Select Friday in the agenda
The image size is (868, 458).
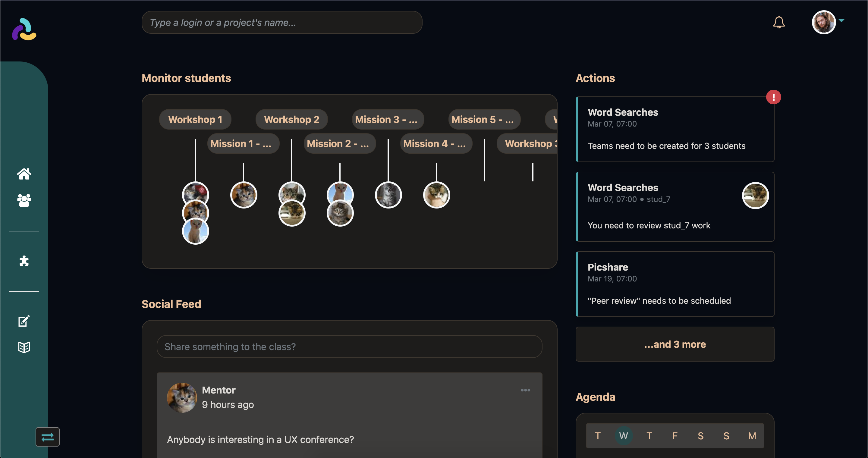[x=675, y=436]
